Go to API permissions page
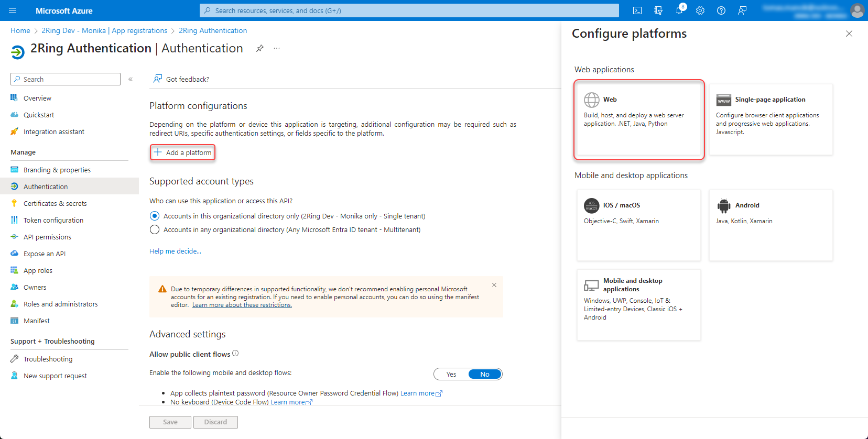868x439 pixels. 47,237
